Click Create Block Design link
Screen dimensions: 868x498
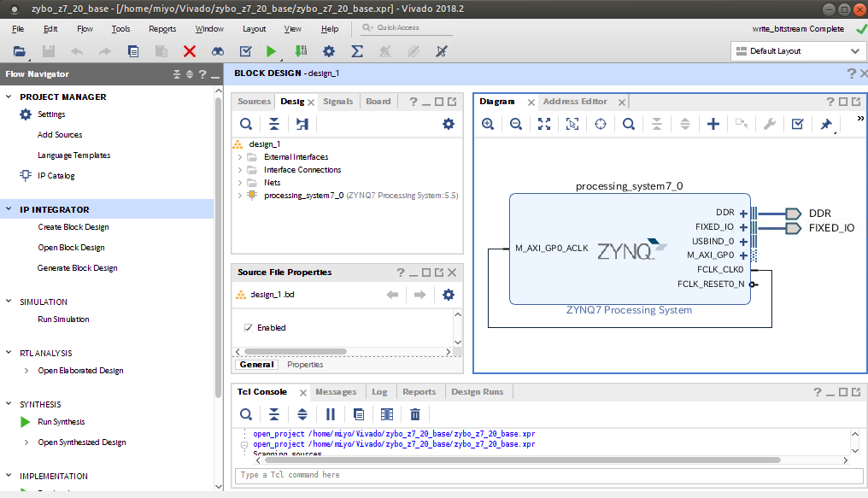pos(73,227)
